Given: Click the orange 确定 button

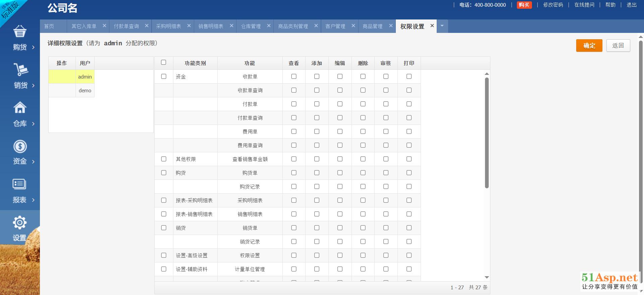Looking at the screenshot, I should [x=589, y=46].
